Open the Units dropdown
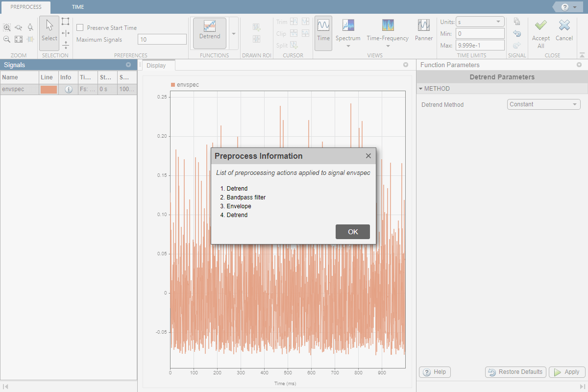 coord(480,22)
